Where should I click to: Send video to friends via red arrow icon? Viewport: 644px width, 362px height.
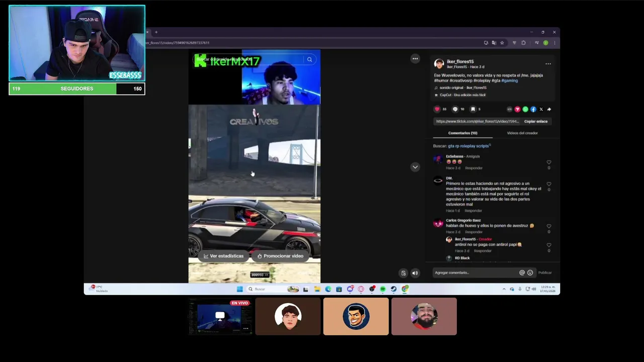click(517, 109)
